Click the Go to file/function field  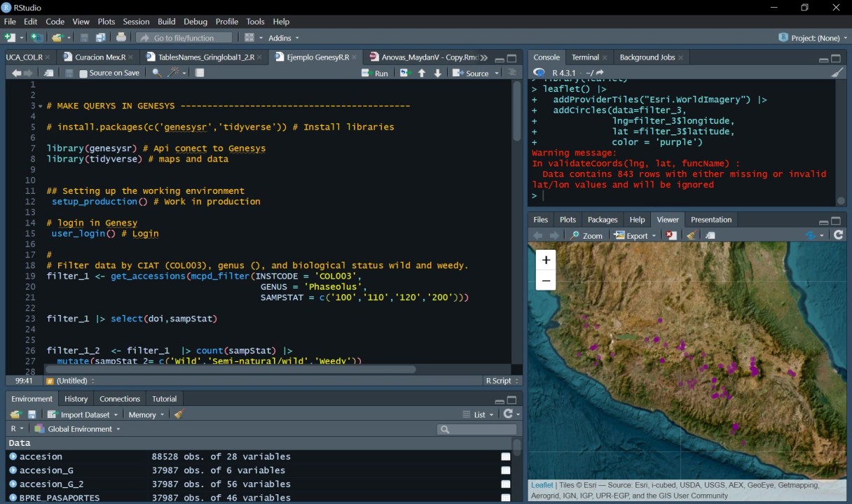(x=184, y=38)
